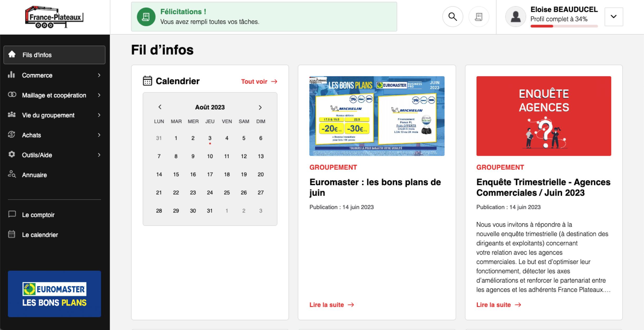The image size is (644, 330).
Task: Click the Profil complet à 34% text
Action: [559, 19]
